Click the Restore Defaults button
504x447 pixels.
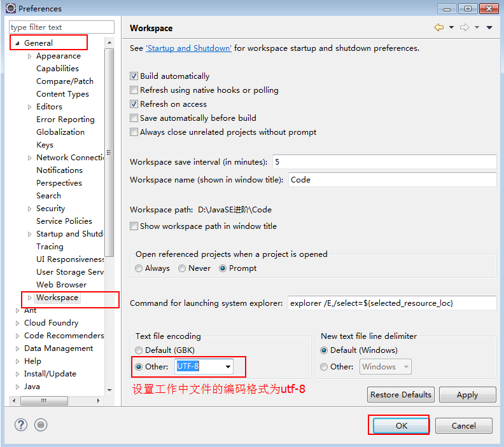coord(401,395)
